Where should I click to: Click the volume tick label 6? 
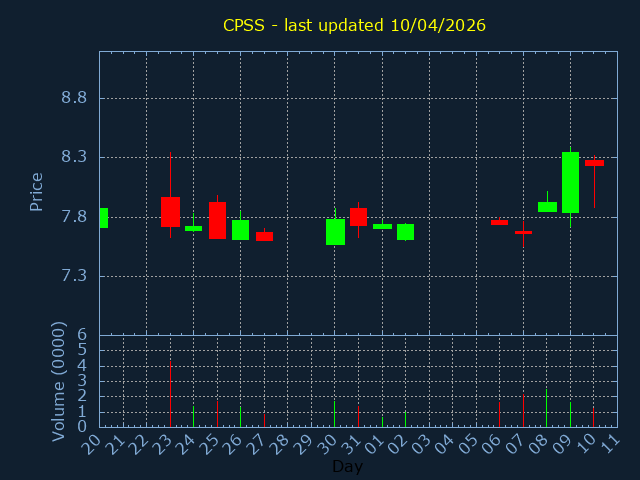(x=82, y=335)
